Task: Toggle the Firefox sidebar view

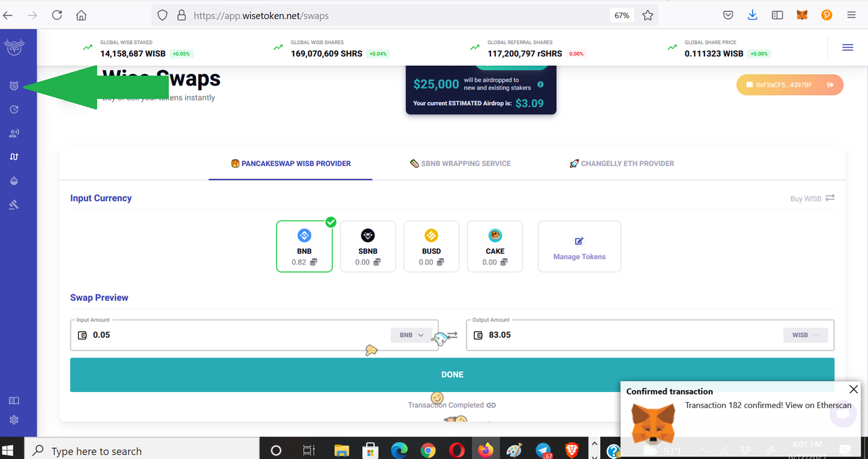Action: [778, 15]
